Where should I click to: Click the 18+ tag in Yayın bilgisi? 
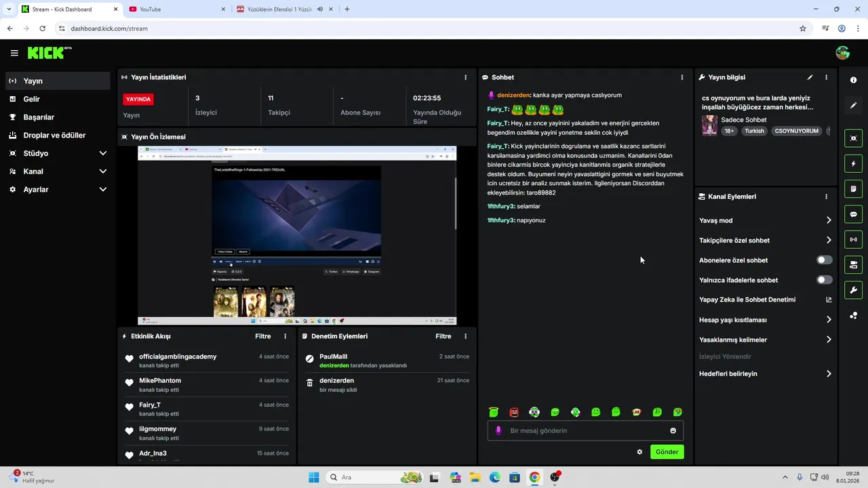pyautogui.click(x=729, y=131)
